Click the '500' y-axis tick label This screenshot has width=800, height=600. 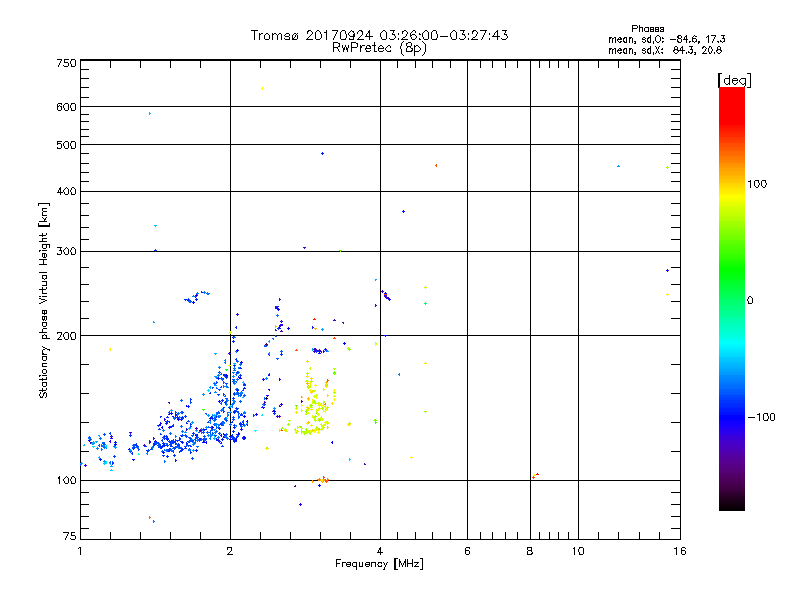(66, 145)
